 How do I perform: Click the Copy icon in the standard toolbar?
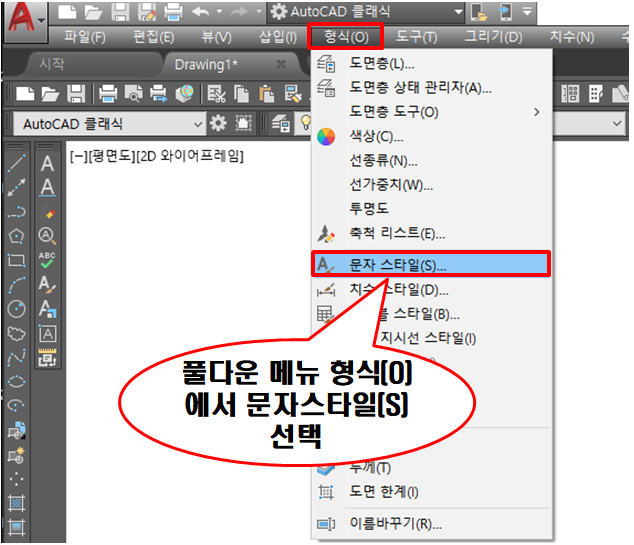click(x=242, y=94)
